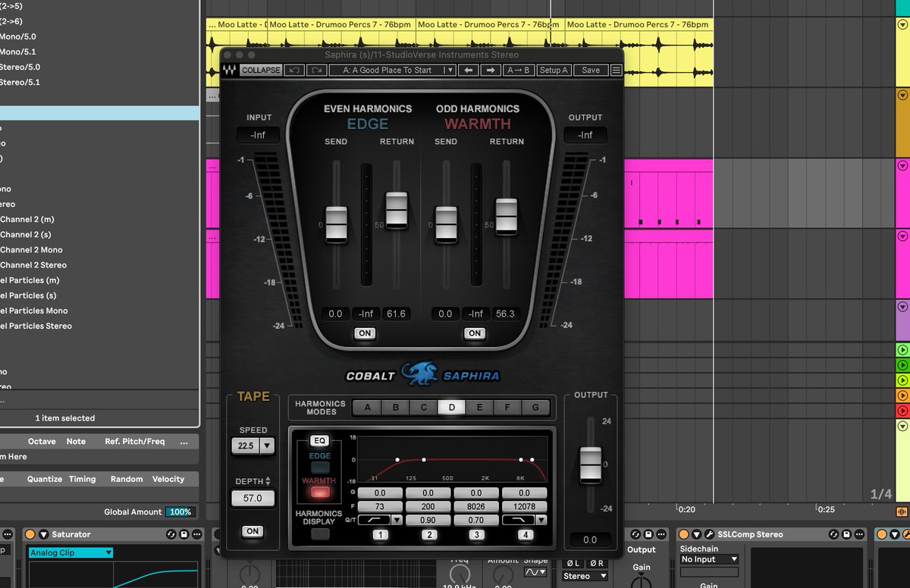Click the orange track's circular arrow button
Viewport: 910px width, 588px height.
tap(902, 95)
